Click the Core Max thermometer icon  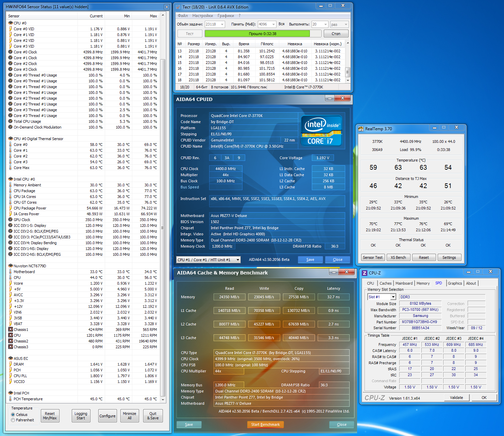tap(11, 168)
